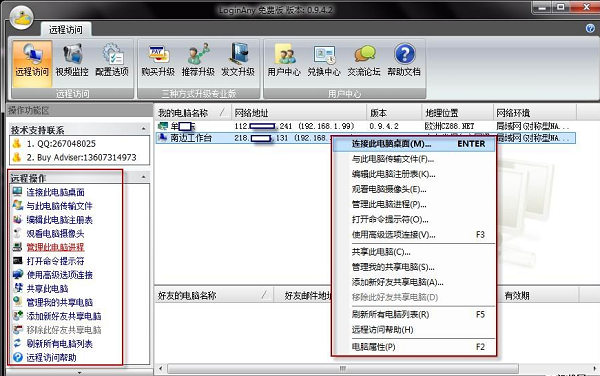This screenshot has height=376, width=600.
Task: Open the 用户中心 user center icon
Action: (284, 60)
